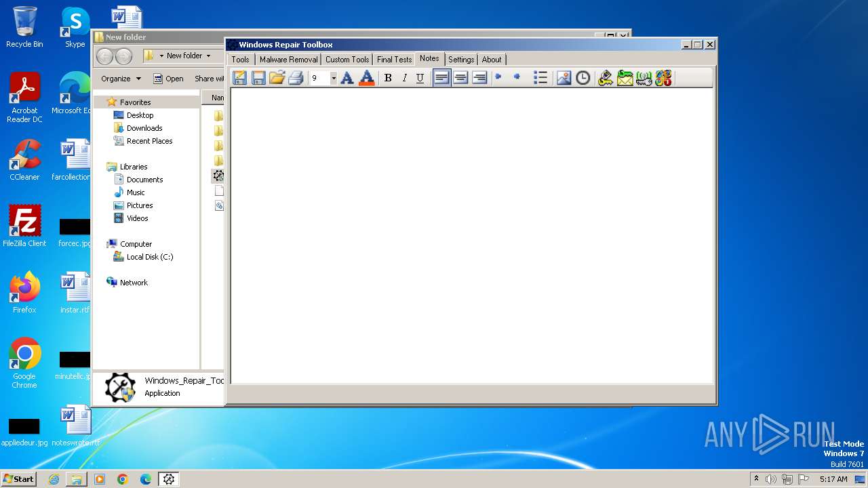Screen dimensions: 868x488
Task: Select the Google Chrome desktop icon
Action: pos(24,363)
